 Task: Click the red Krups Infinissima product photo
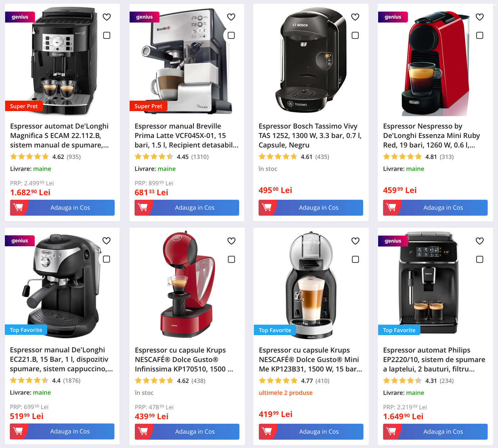[187, 284]
